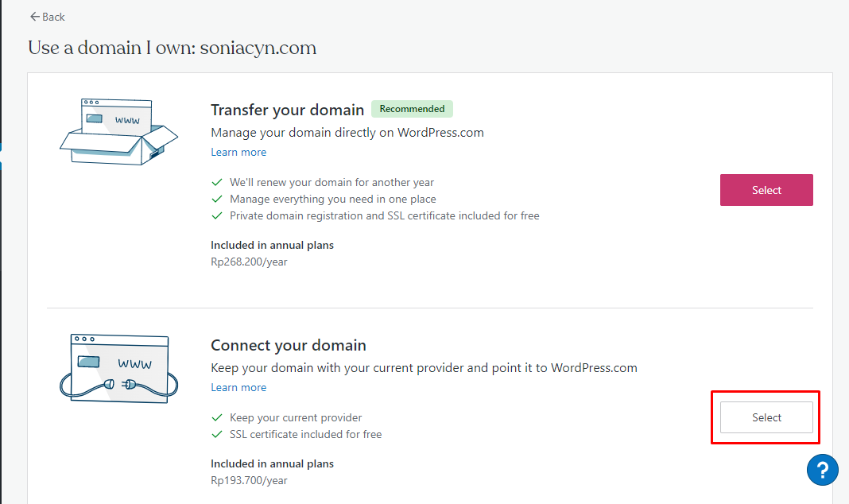Open Learn more under Transfer your domain

click(x=238, y=152)
